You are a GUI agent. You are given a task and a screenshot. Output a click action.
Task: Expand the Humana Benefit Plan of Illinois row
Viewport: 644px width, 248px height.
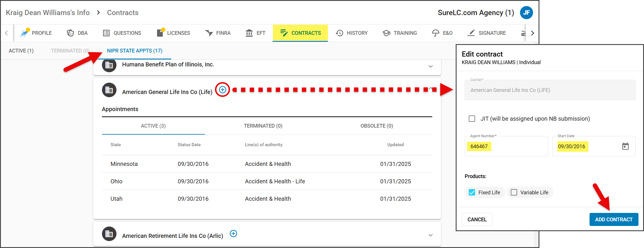(x=431, y=66)
